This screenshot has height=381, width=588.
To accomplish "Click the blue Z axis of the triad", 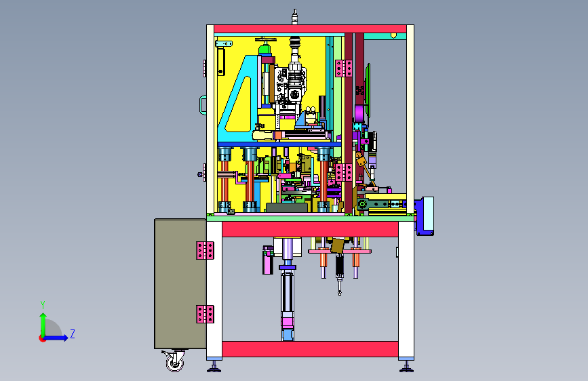I will coord(56,338).
